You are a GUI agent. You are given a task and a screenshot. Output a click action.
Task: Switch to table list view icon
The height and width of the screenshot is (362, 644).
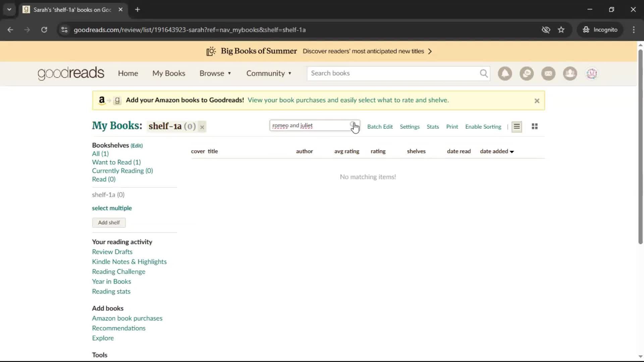tap(517, 127)
